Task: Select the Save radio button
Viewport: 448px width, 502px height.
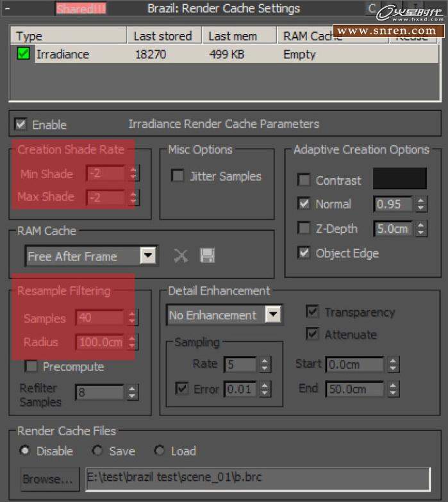Action: tap(97, 451)
